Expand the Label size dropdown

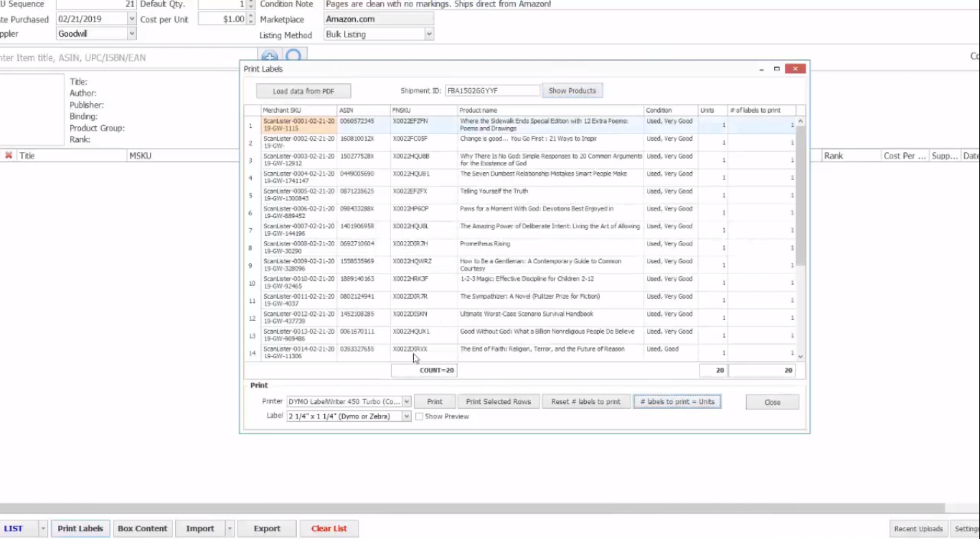click(x=407, y=417)
